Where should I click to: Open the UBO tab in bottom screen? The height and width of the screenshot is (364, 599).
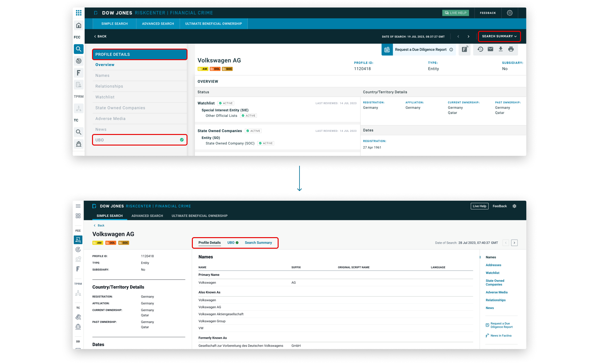(x=233, y=242)
